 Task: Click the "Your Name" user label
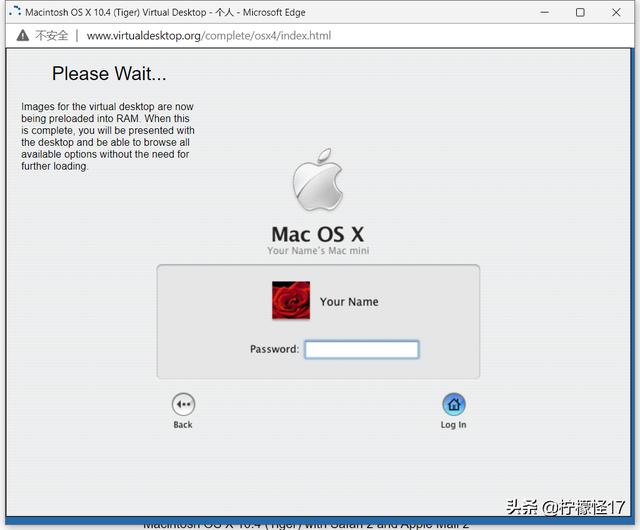coord(349,302)
